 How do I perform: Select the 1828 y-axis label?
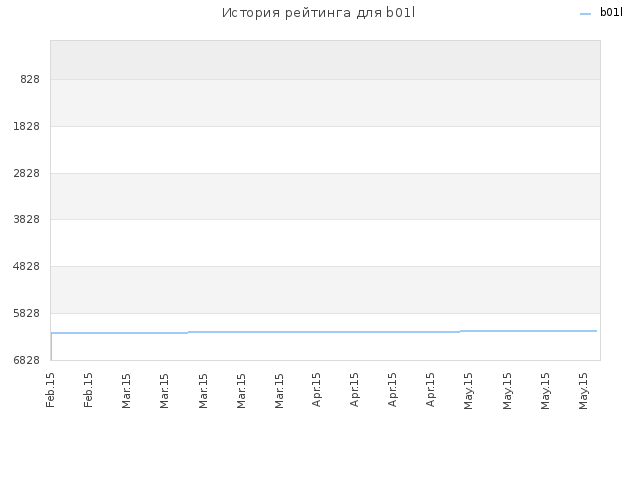click(27, 127)
